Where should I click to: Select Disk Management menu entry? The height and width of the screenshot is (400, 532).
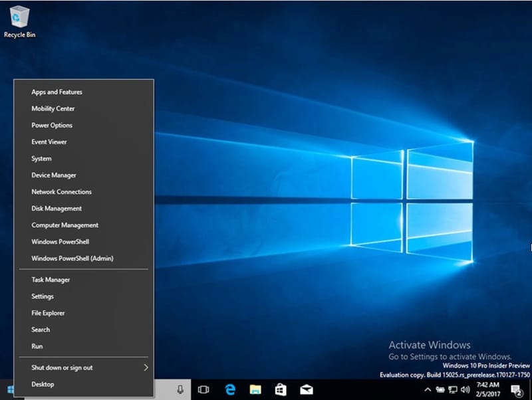tap(57, 209)
